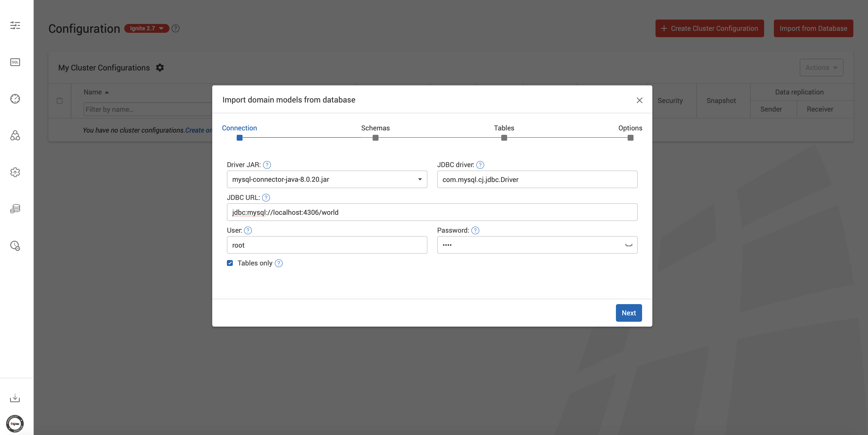Toggle password visibility eye icon
868x435 pixels.
[628, 245]
